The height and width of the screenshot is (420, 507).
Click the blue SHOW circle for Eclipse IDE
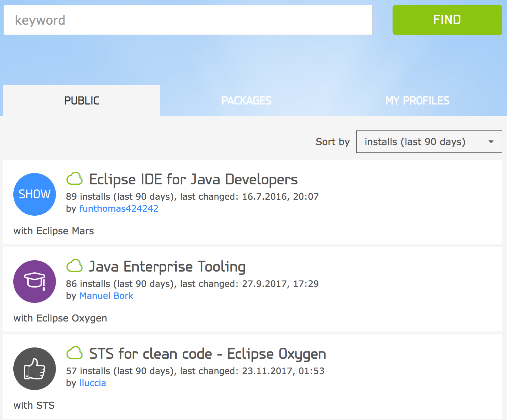35,194
